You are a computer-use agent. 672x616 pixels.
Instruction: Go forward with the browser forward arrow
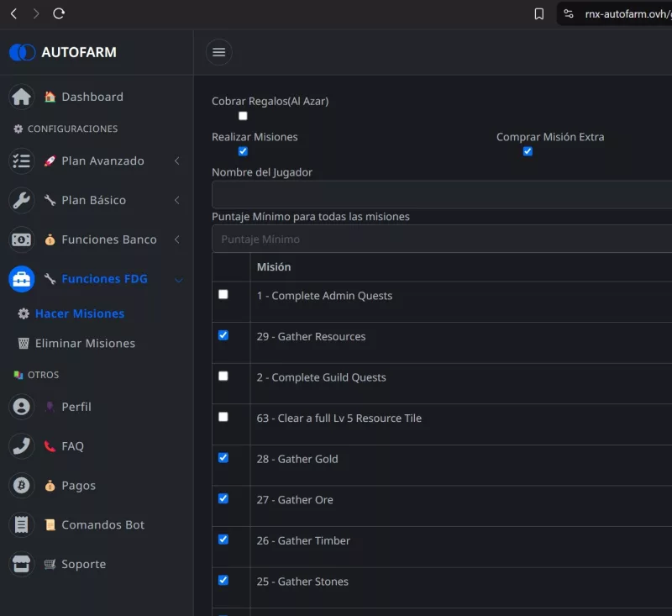(x=36, y=13)
